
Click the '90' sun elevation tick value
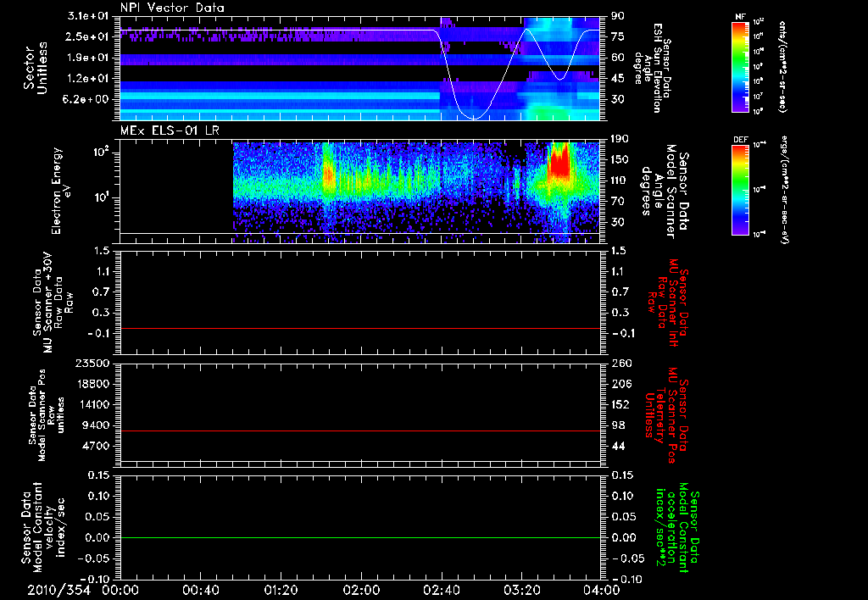[618, 15]
